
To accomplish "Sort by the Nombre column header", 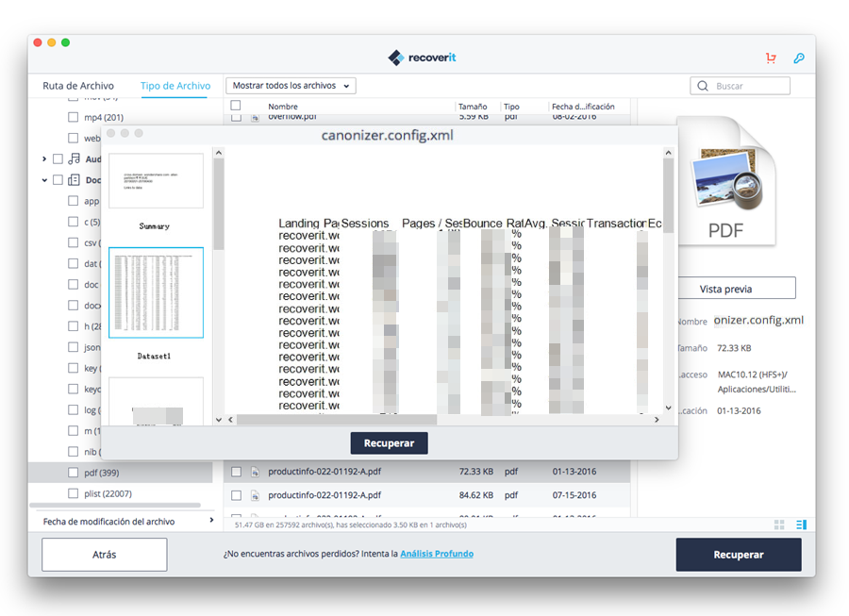I will click(x=283, y=107).
